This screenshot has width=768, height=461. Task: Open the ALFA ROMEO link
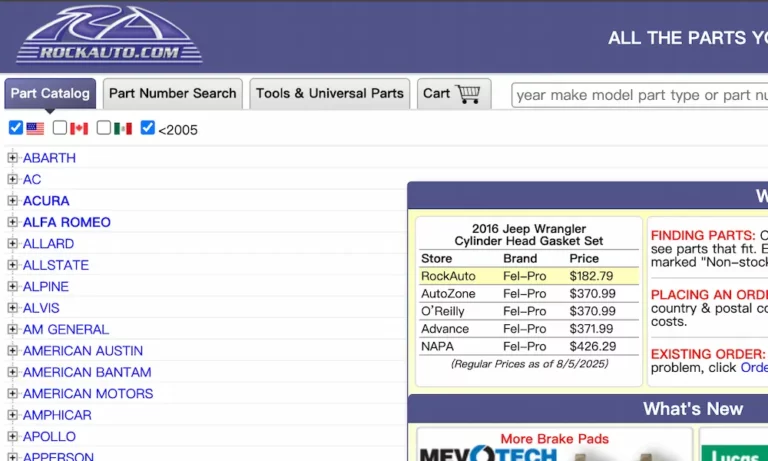click(x=67, y=222)
